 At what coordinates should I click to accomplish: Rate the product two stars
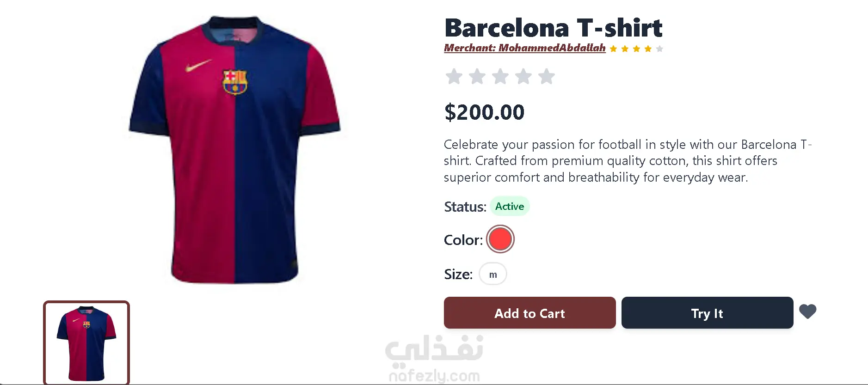[477, 77]
